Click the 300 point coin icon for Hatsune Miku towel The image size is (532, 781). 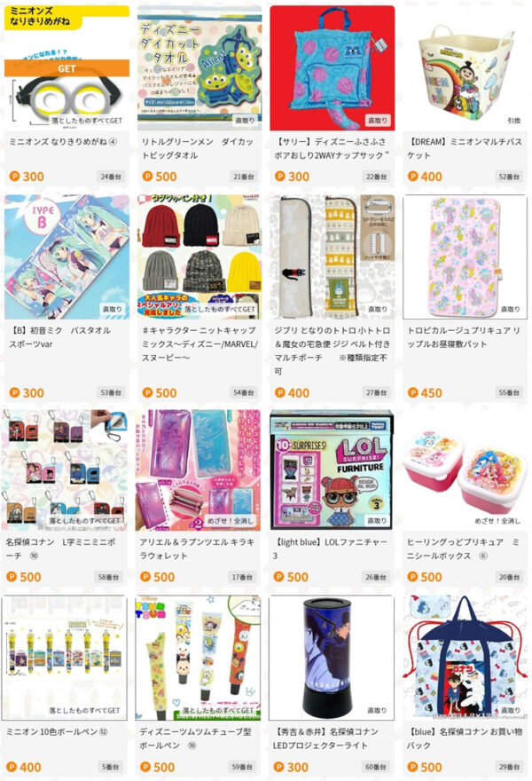[14, 393]
